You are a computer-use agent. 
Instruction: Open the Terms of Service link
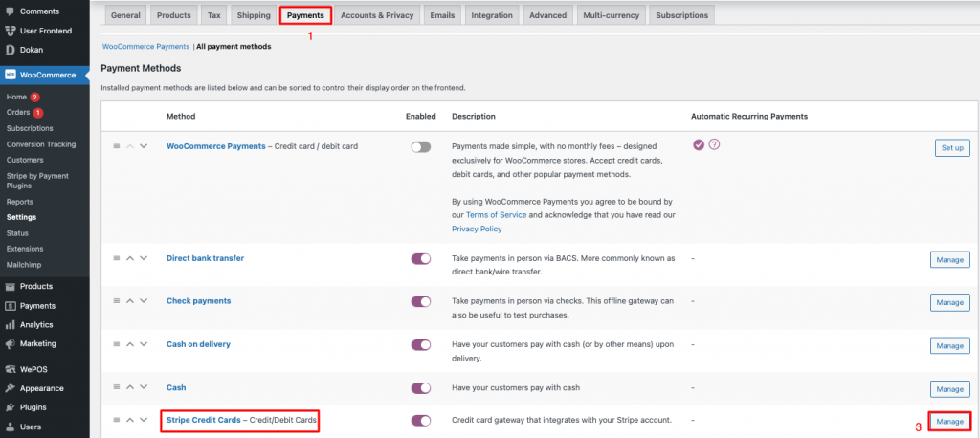coord(497,215)
